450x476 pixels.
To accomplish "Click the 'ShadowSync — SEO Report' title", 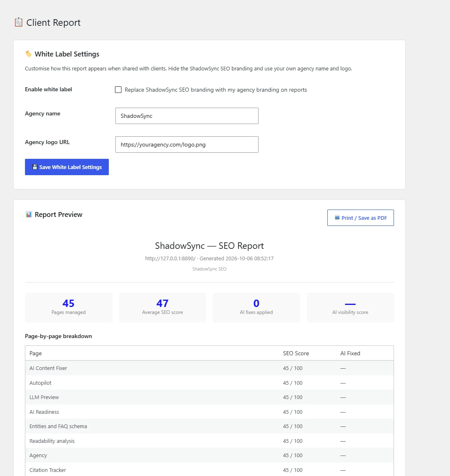I will [x=209, y=246].
